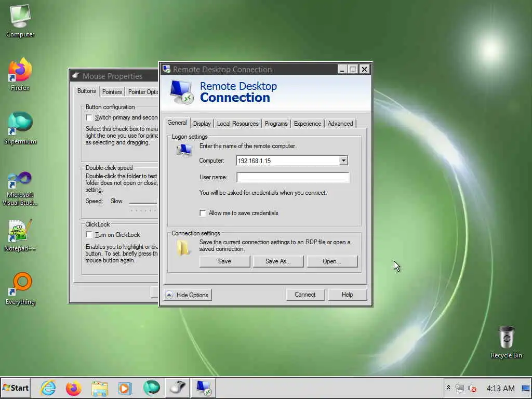532x399 pixels.
Task: Click the Mouse Properties title bar icon
Action: click(x=76, y=75)
